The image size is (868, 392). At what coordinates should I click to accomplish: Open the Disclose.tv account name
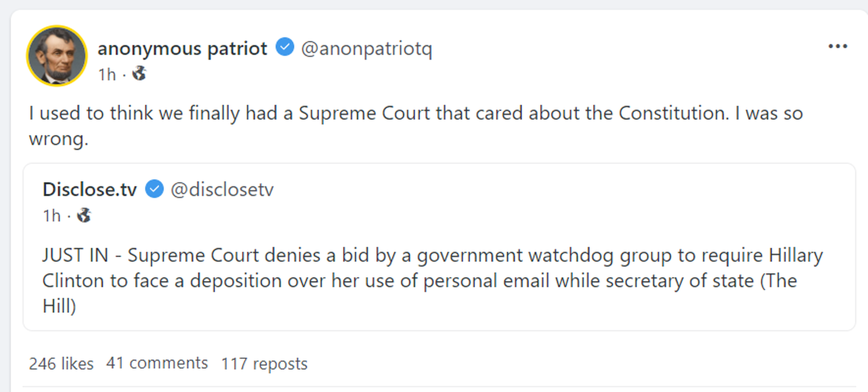(90, 189)
